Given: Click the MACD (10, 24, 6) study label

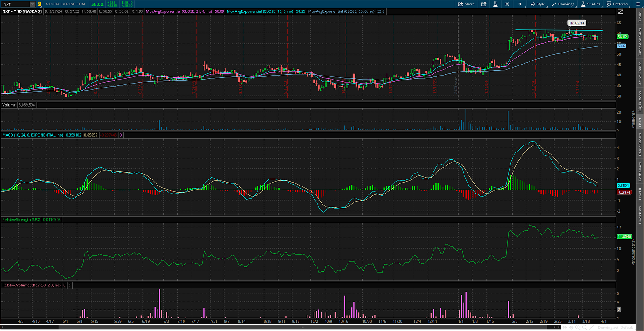Looking at the screenshot, I should click(x=32, y=135).
